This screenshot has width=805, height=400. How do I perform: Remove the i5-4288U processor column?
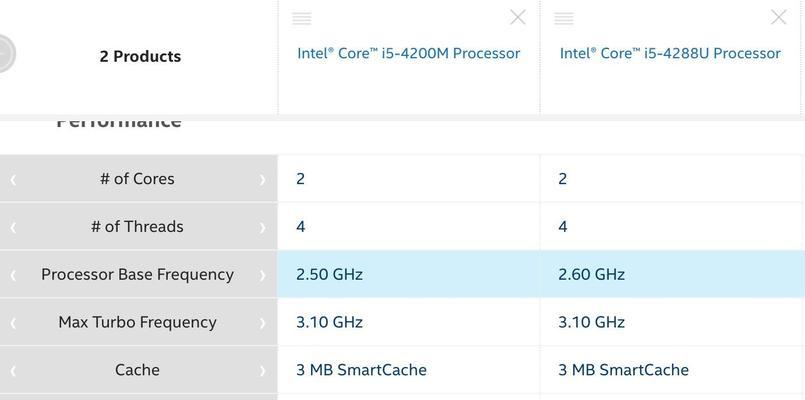tap(778, 17)
